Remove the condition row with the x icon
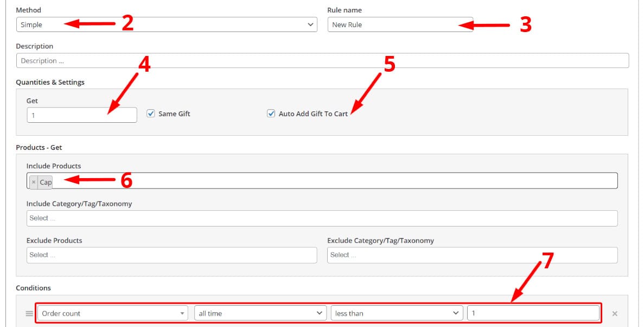644x327 pixels. point(615,313)
